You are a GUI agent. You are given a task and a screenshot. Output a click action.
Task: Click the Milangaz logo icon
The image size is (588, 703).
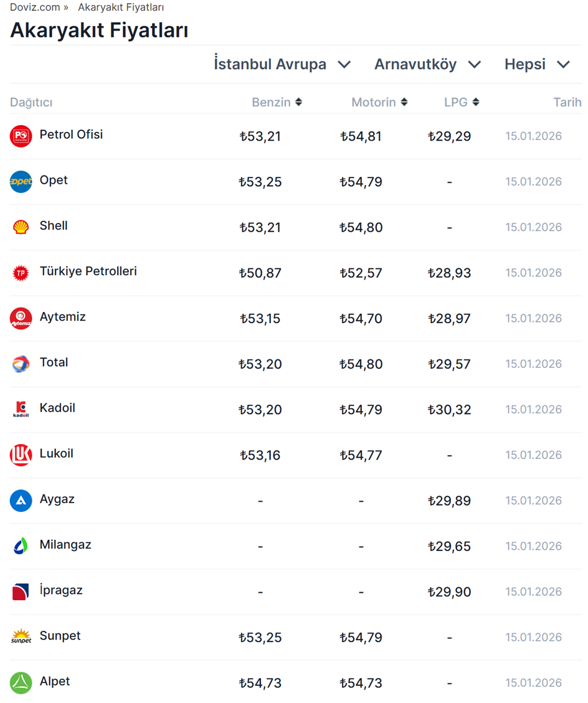point(21,546)
